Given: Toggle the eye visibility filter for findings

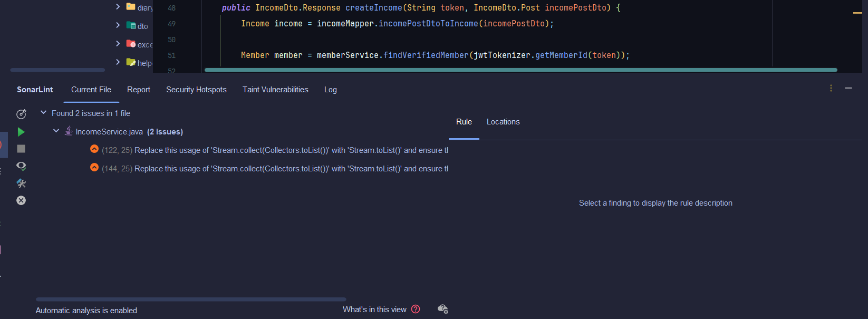Looking at the screenshot, I should tap(21, 166).
